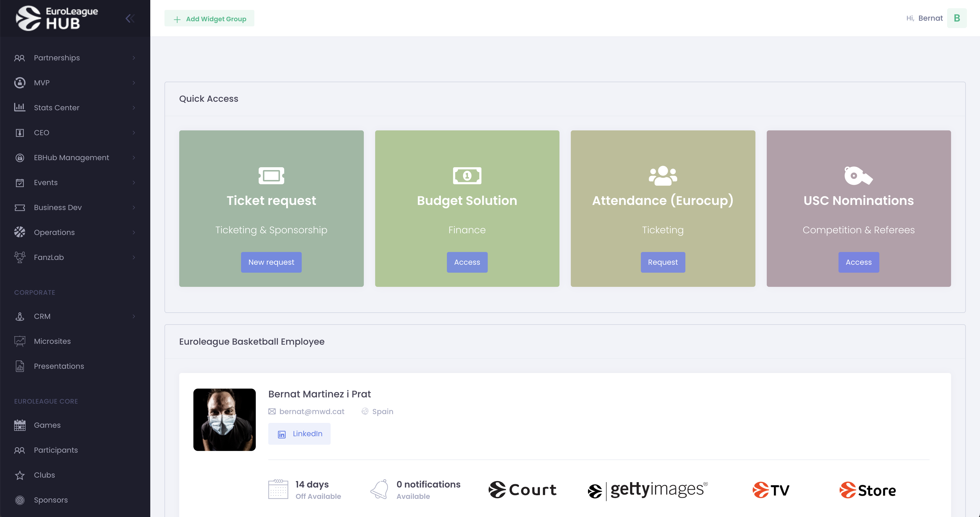Click the bell notifications icon

click(x=379, y=489)
